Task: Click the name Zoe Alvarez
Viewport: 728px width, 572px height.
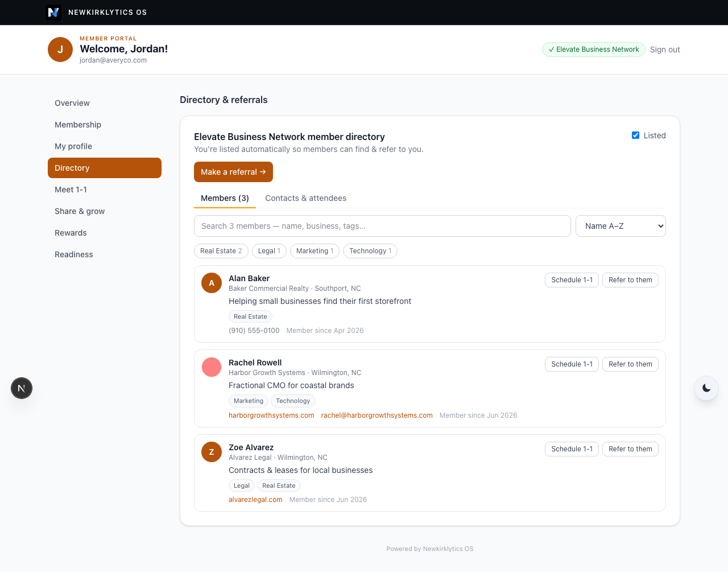Action: point(251,447)
